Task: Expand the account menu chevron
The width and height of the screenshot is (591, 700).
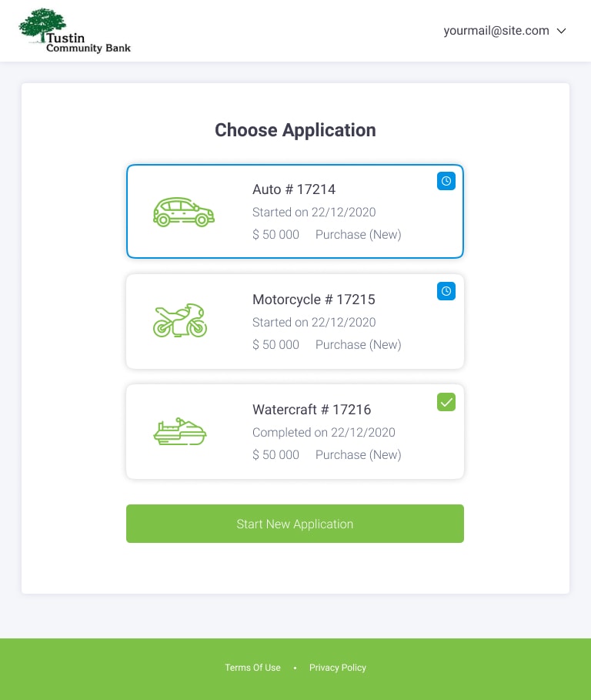Action: tap(561, 31)
